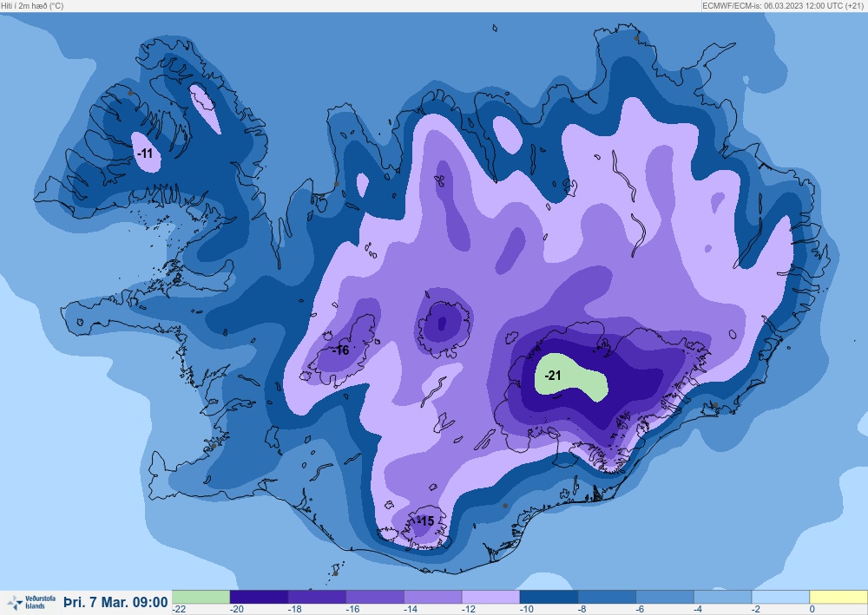The image size is (868, 615).
Task: Select the medium blue -6 legend swatch
Action: coord(665,597)
